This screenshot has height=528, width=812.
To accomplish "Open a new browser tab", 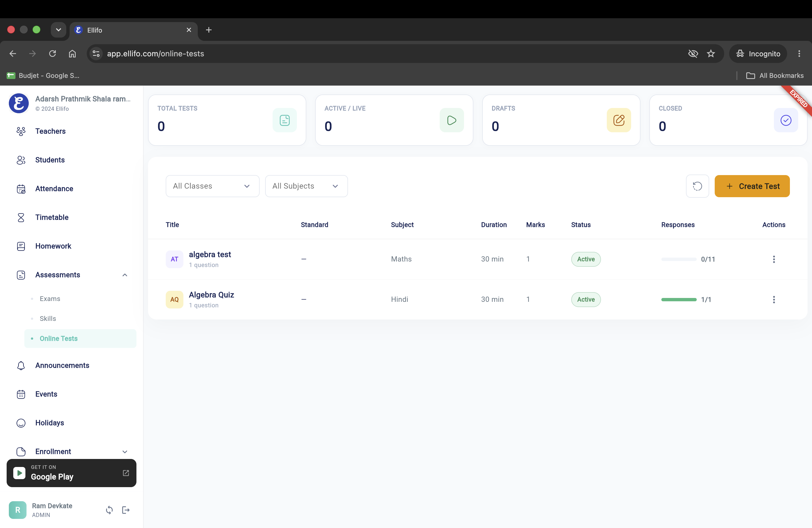I will point(209,30).
